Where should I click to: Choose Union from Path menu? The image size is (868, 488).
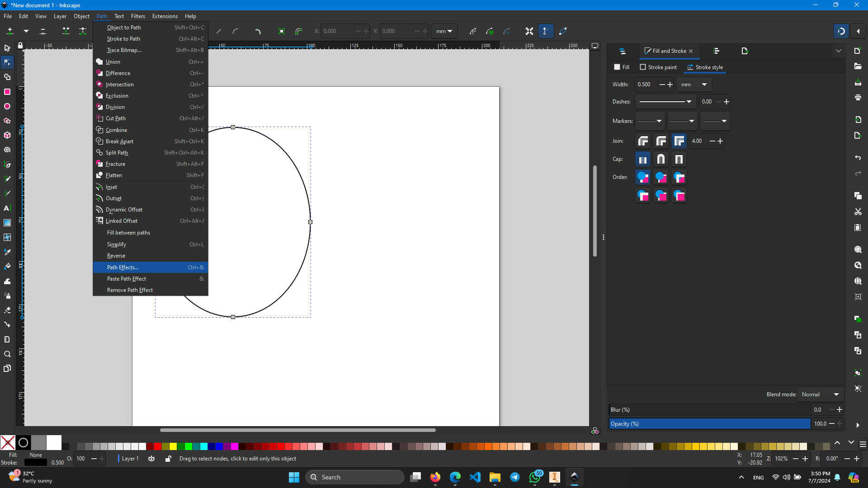151,62
